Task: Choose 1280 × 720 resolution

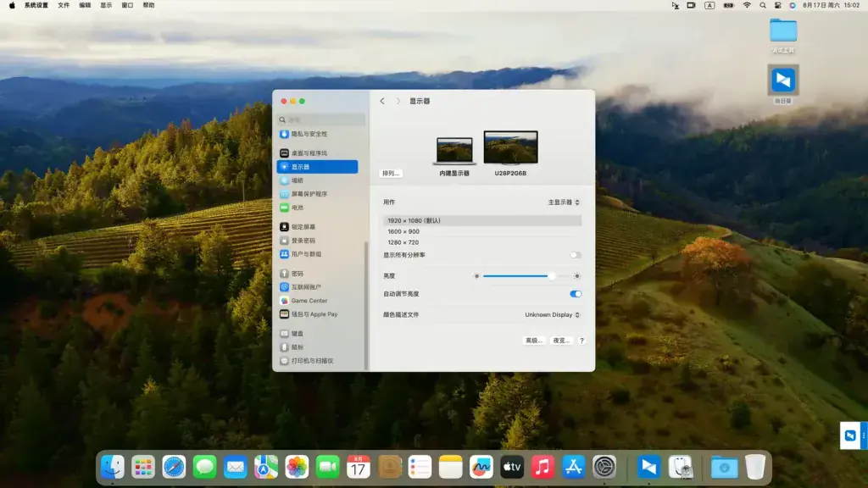Action: 482,242
